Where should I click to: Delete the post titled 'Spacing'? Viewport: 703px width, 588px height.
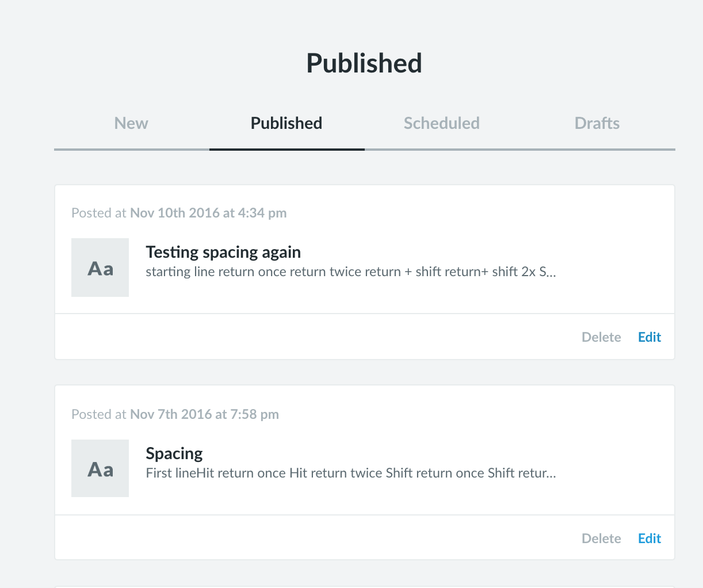[601, 539]
